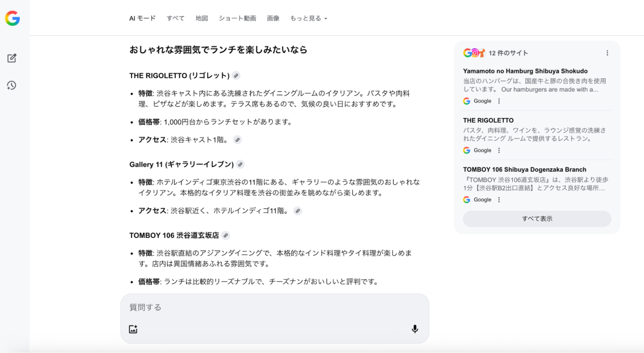This screenshot has width=644, height=353.
Task: Click Google favicon under TOMBOY 106 source card
Action: click(x=466, y=199)
